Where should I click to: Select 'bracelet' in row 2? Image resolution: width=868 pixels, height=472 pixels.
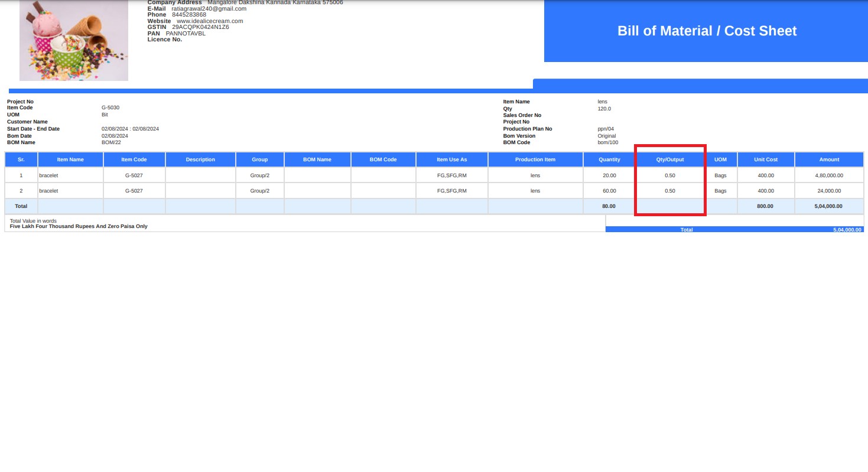pyautogui.click(x=48, y=191)
